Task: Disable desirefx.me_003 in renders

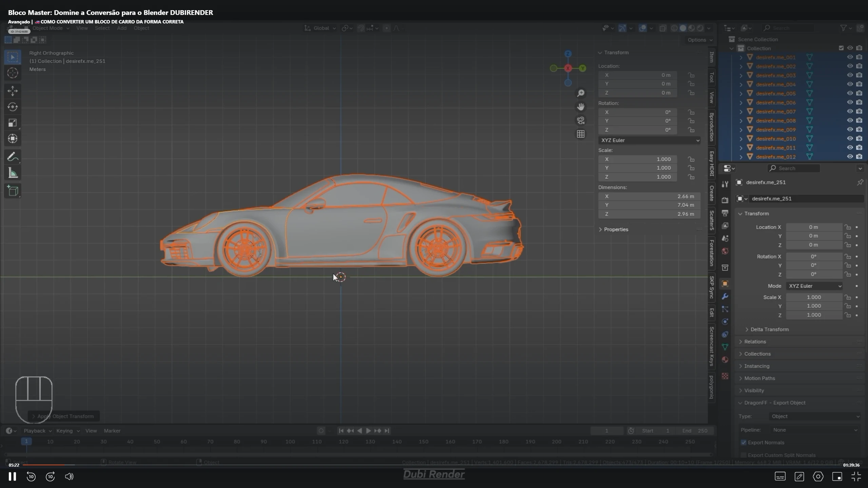Action: pyautogui.click(x=859, y=75)
